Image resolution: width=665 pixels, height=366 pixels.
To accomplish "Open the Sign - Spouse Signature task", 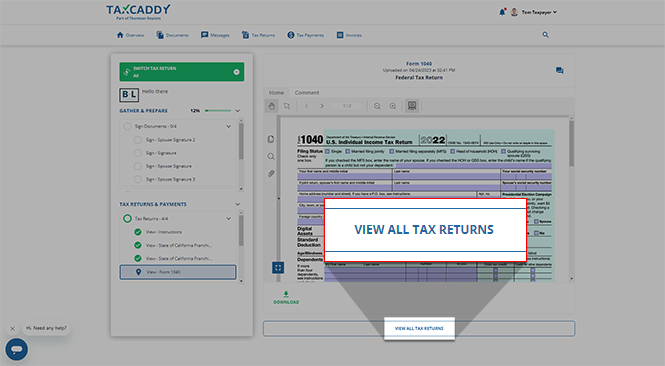I will (x=168, y=166).
